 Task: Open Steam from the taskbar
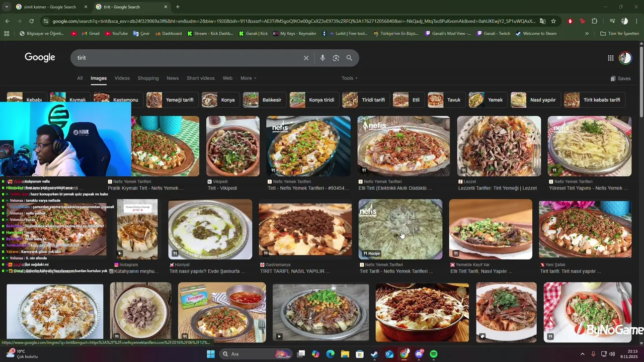click(x=374, y=354)
